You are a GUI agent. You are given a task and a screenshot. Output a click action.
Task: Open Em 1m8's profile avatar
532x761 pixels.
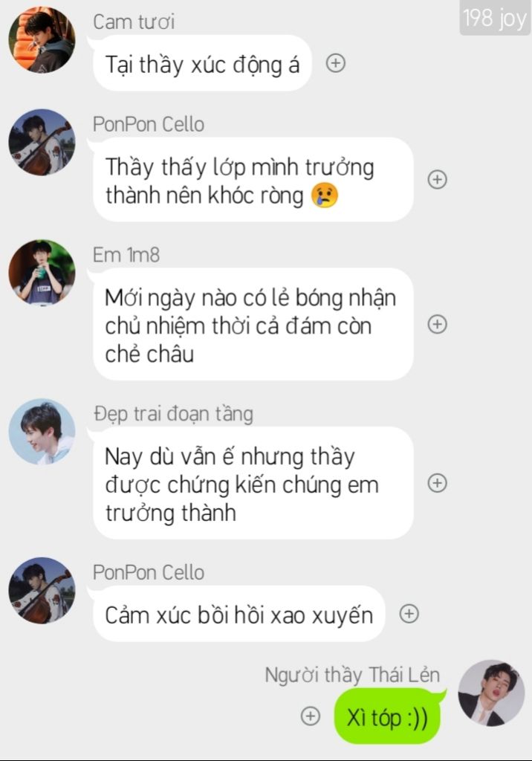42,272
